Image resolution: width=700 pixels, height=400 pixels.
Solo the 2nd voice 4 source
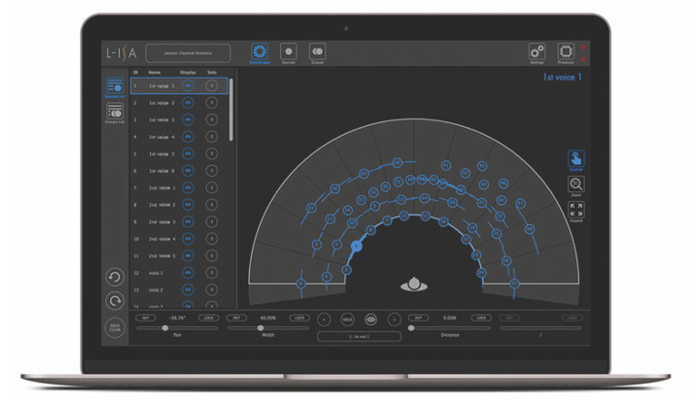tap(212, 239)
